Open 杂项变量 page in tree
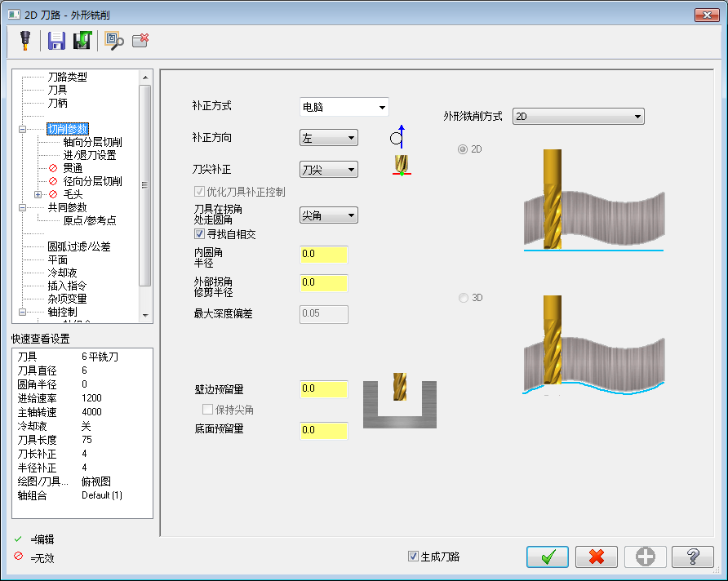 (67, 299)
